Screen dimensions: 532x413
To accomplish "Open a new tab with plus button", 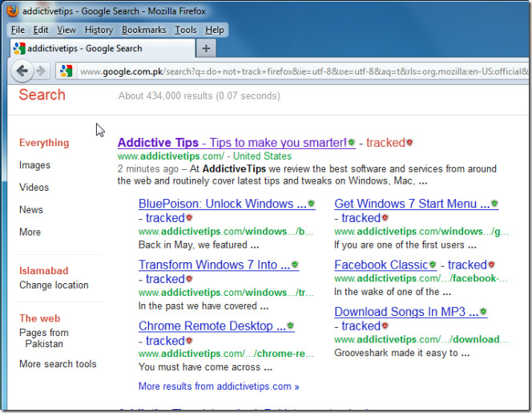I will point(206,48).
